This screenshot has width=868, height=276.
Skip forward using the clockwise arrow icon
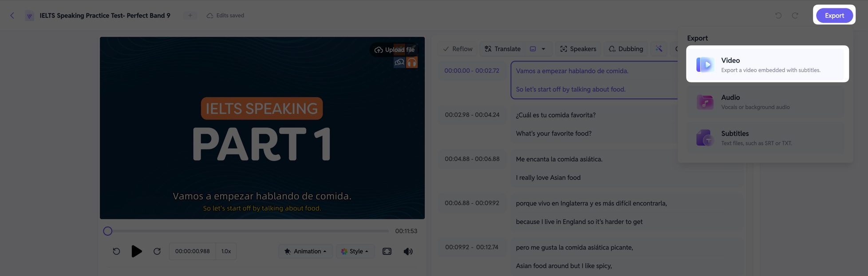(x=157, y=251)
